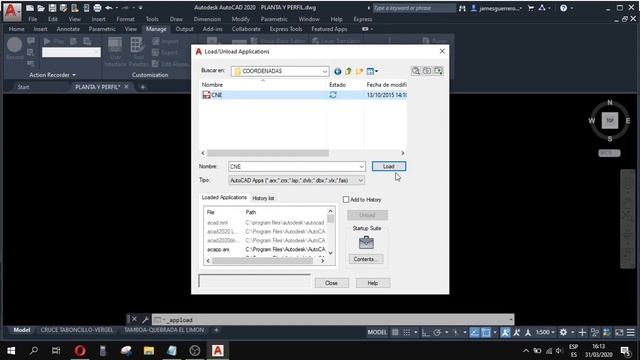Open Windows Task View in taskbar
Viewport: 640px width, 360px height.
click(x=56, y=351)
